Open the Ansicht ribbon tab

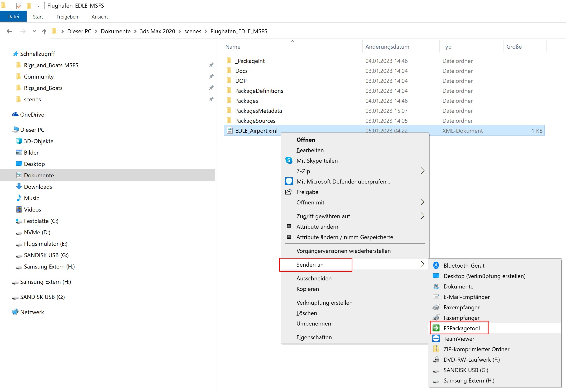tap(100, 17)
